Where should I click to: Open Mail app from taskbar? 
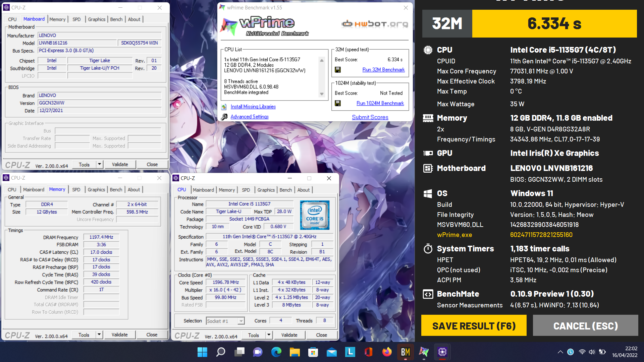(332, 352)
